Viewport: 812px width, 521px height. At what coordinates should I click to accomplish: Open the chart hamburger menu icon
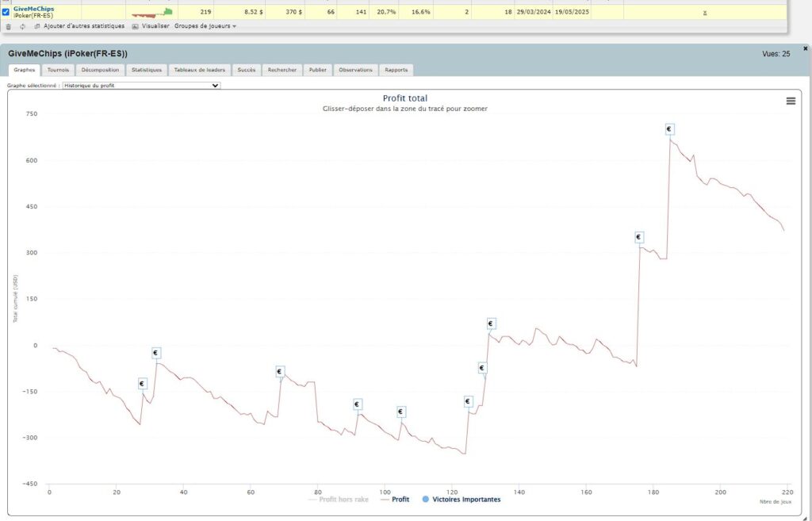click(791, 101)
